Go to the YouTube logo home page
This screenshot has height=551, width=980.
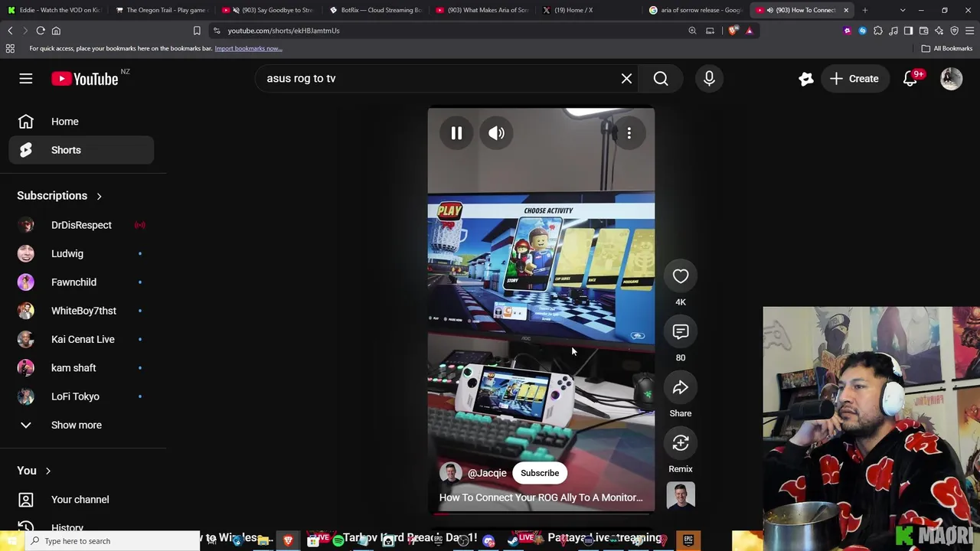(85, 79)
